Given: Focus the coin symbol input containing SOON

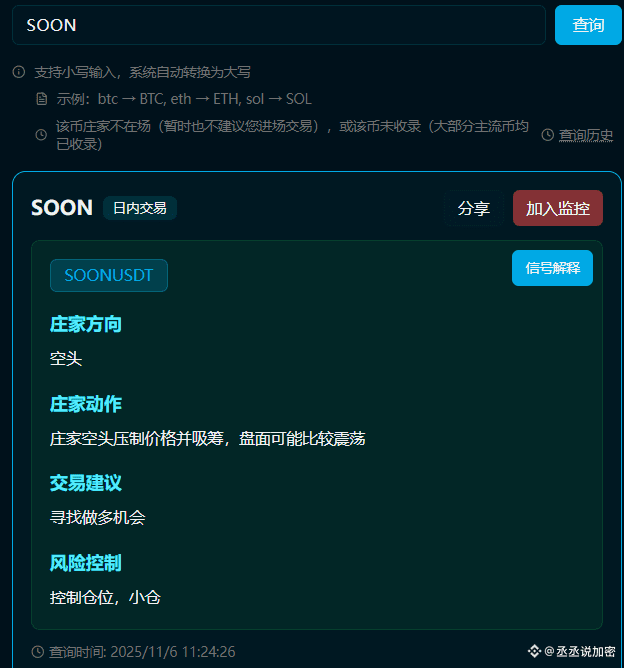Looking at the screenshot, I should tap(279, 25).
